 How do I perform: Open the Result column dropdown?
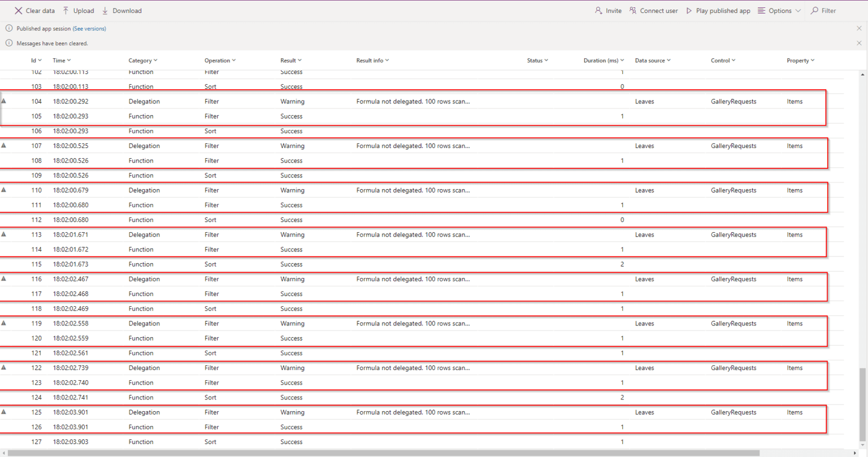pyautogui.click(x=300, y=60)
